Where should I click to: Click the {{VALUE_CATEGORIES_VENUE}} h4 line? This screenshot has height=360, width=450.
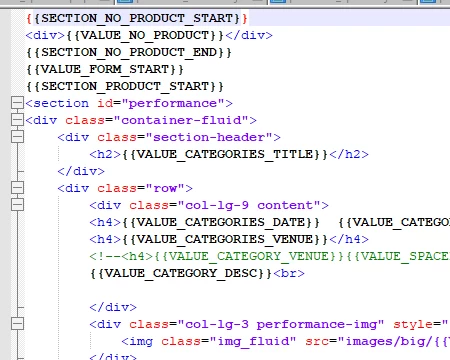[x=229, y=239]
